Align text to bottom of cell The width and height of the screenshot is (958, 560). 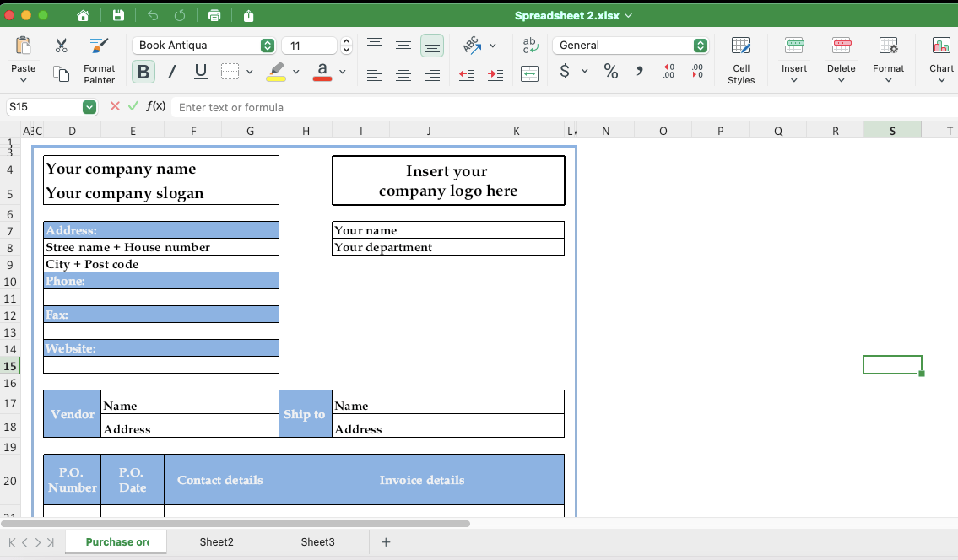point(432,46)
